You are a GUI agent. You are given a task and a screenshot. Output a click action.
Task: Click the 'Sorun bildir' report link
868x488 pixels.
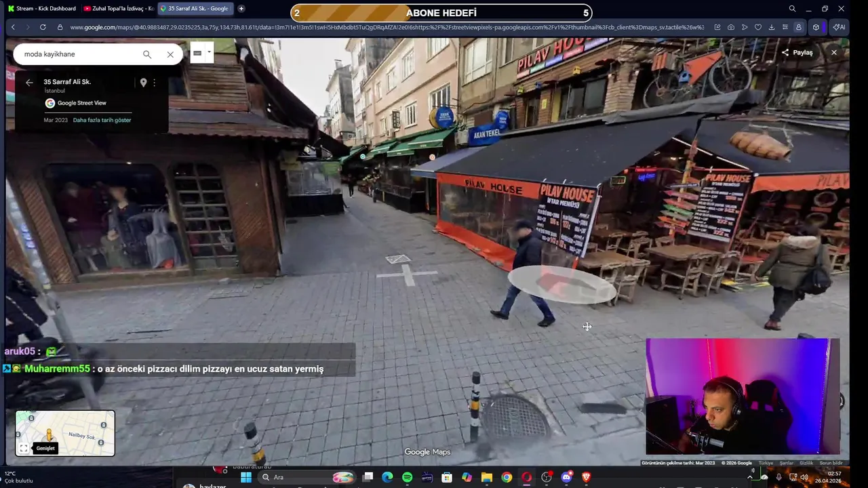coord(831,463)
